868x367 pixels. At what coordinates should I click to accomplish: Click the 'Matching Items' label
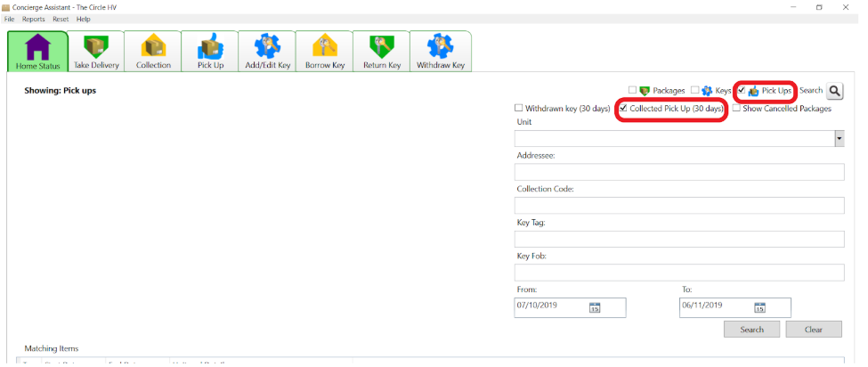[52, 348]
